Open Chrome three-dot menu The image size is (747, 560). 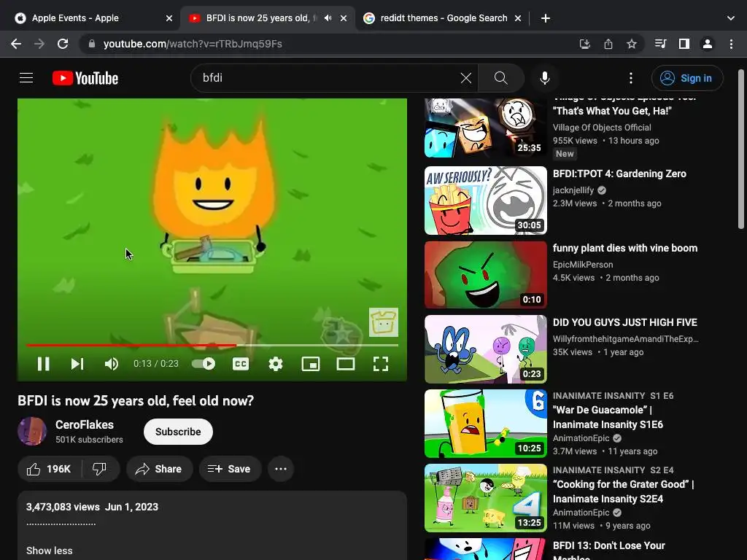(x=731, y=44)
